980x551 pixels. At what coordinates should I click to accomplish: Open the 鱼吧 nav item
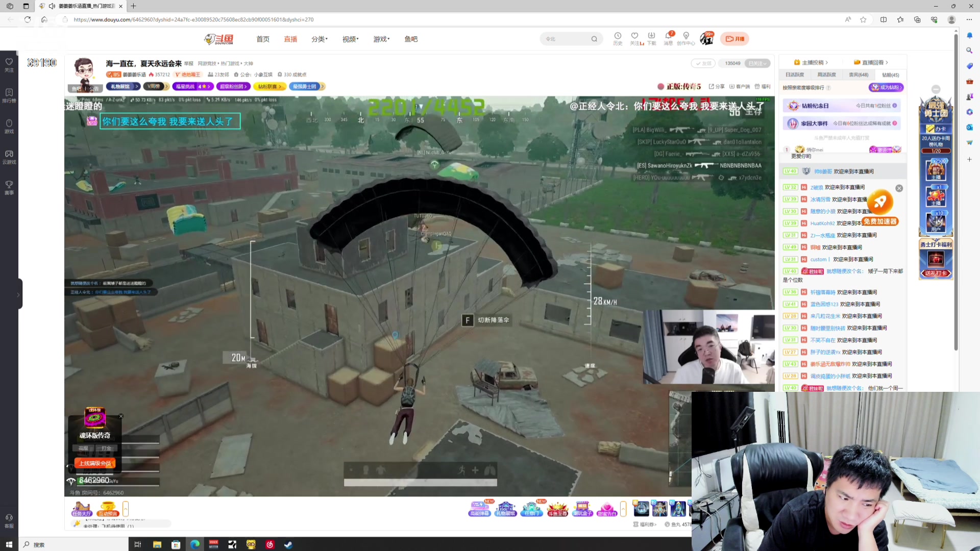pyautogui.click(x=411, y=39)
